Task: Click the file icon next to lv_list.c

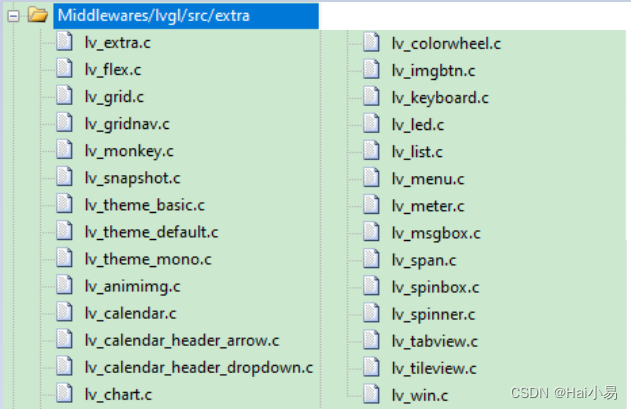Action: pos(371,151)
